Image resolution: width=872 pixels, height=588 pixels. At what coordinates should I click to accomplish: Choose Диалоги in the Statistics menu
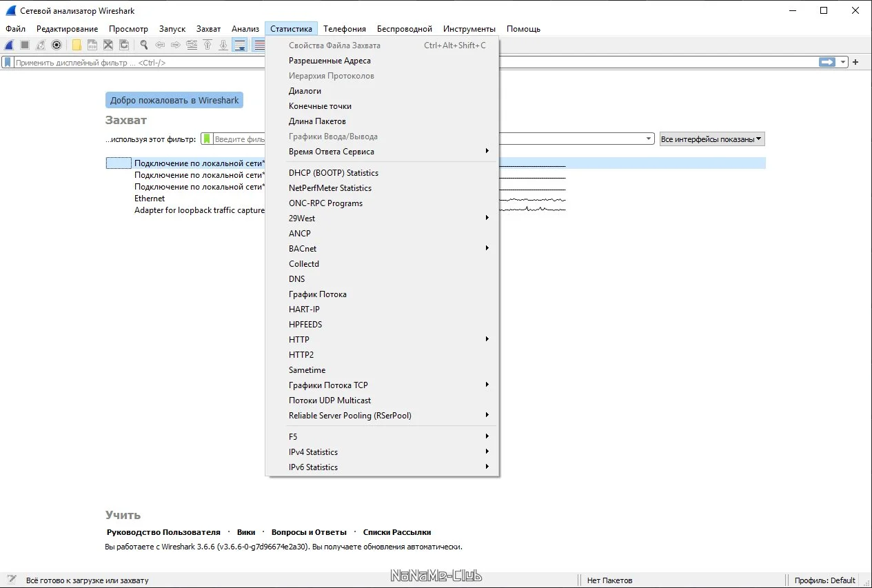click(x=382, y=90)
